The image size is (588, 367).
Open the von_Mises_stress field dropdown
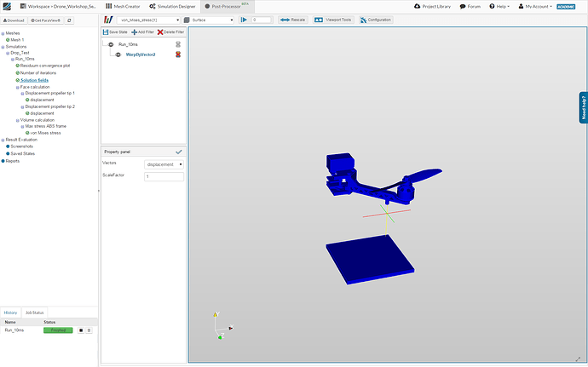pos(149,19)
